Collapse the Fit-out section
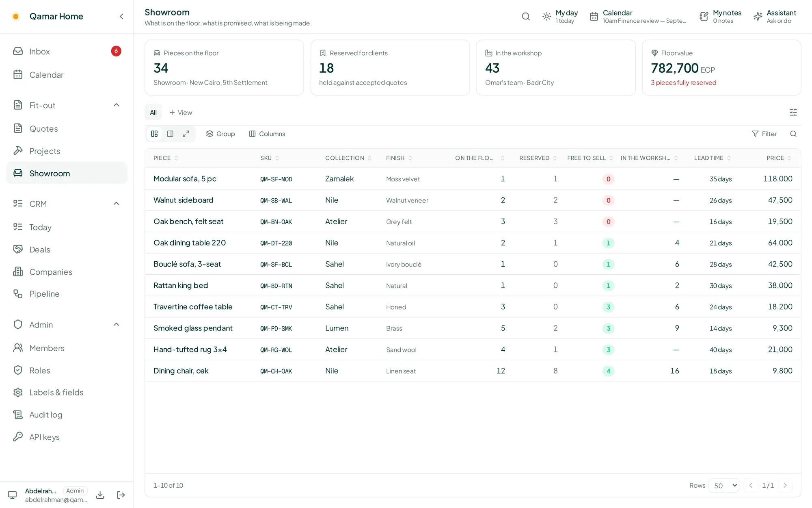The height and width of the screenshot is (508, 812). [116, 105]
